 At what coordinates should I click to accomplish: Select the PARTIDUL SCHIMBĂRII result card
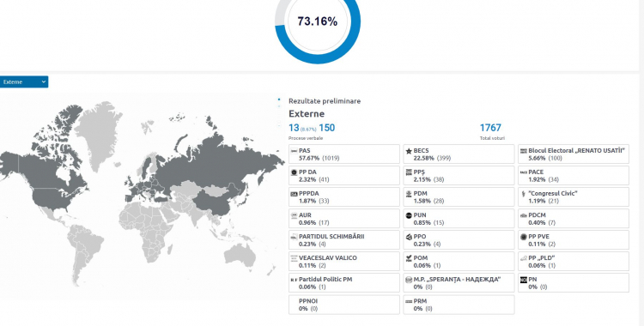(x=344, y=239)
